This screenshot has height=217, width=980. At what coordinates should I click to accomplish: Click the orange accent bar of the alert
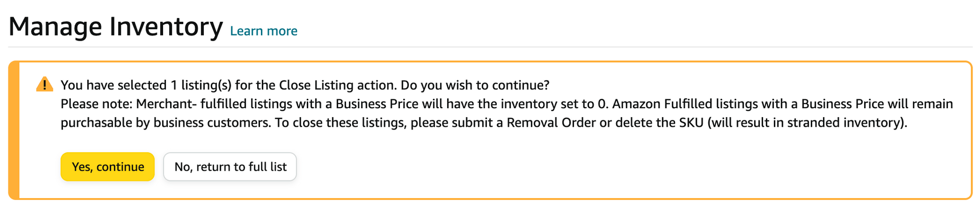pyautogui.click(x=14, y=130)
